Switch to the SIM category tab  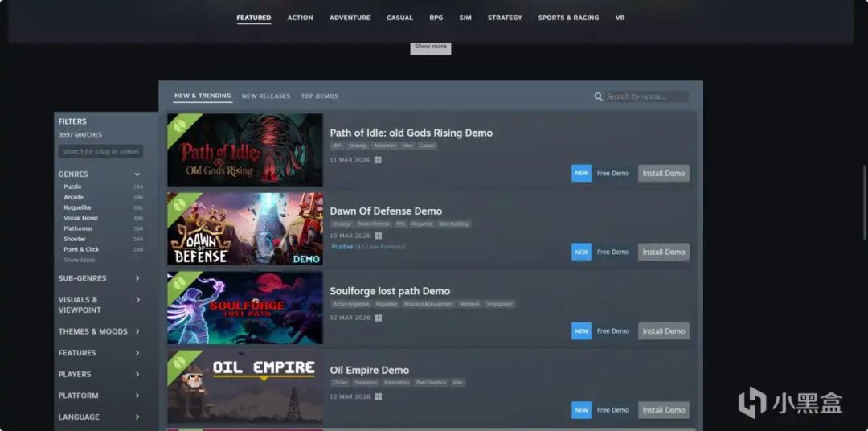[465, 18]
